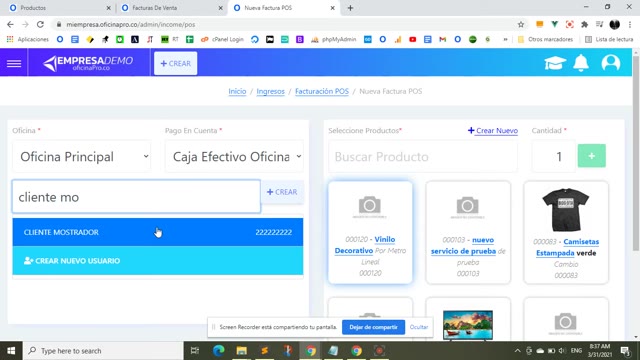The width and height of the screenshot is (640, 360).
Task: Go to Facturación POS breadcrumb
Action: click(322, 91)
